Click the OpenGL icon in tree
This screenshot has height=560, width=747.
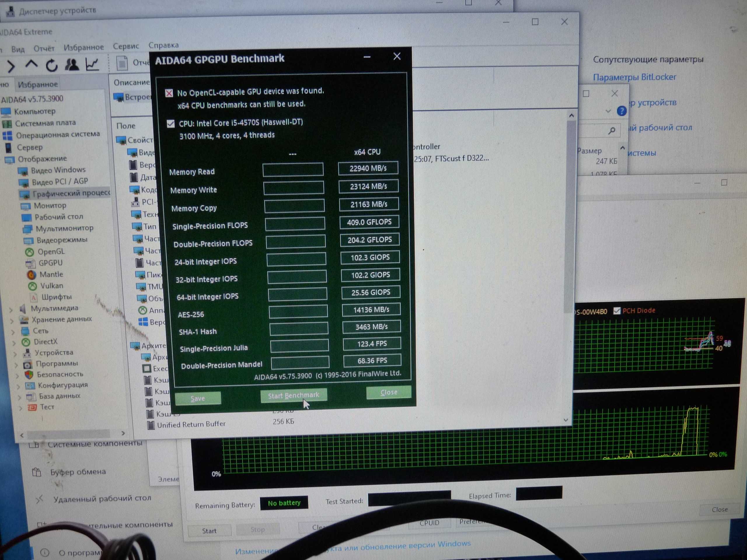[30, 252]
